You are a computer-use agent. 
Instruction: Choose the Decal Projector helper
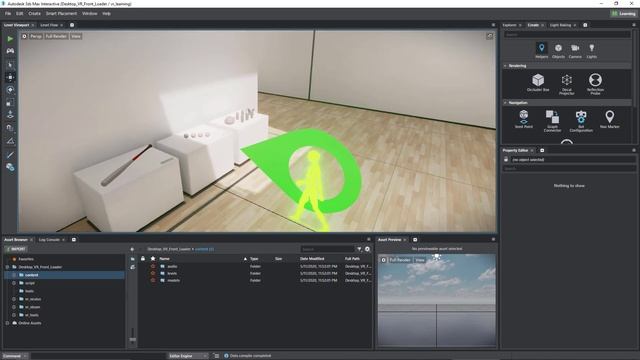pyautogui.click(x=567, y=84)
